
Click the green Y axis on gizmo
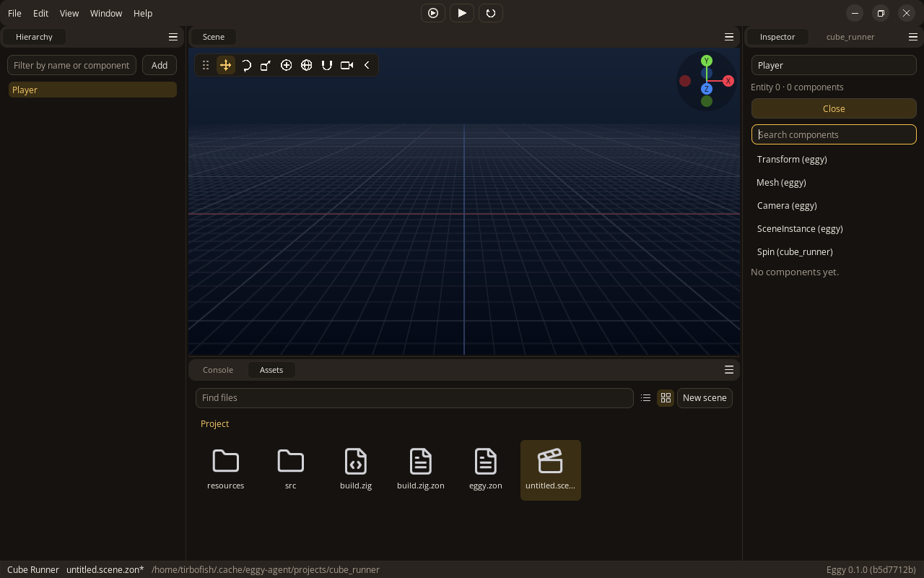[707, 61]
